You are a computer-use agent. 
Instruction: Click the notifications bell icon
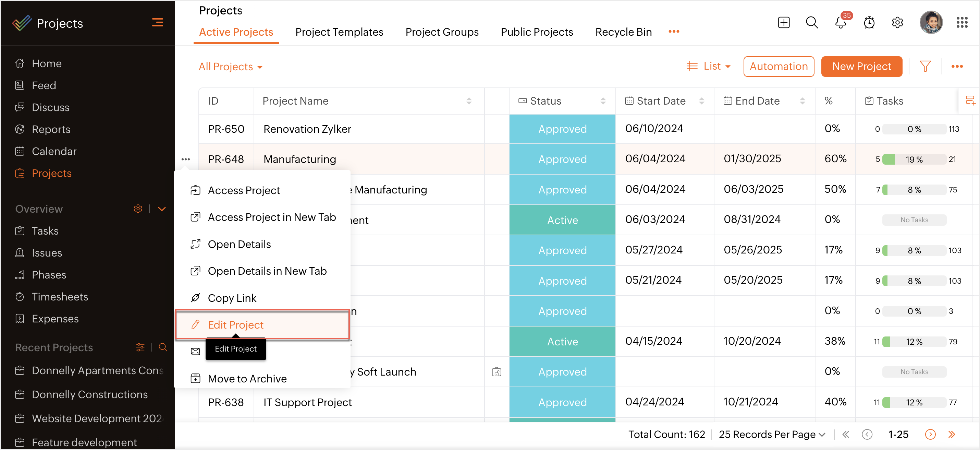tap(841, 23)
